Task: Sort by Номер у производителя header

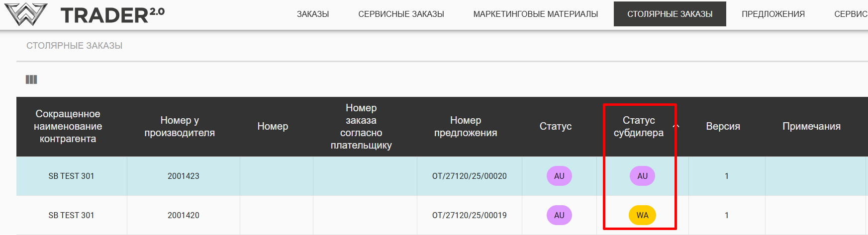Action: (180, 127)
